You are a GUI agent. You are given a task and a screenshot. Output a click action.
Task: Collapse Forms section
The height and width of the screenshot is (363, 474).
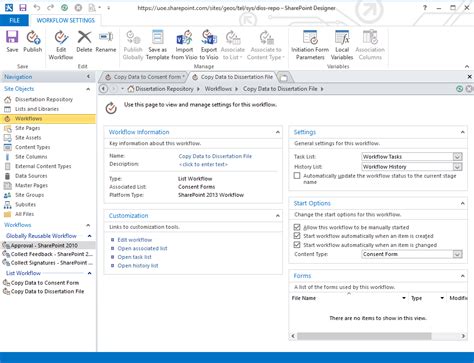tap(463, 276)
